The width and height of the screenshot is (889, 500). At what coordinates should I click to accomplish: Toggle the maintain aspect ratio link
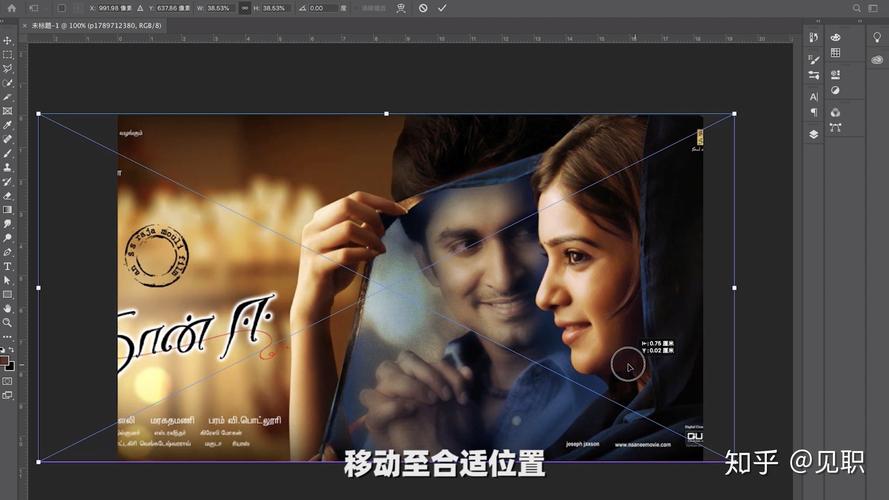tap(245, 8)
